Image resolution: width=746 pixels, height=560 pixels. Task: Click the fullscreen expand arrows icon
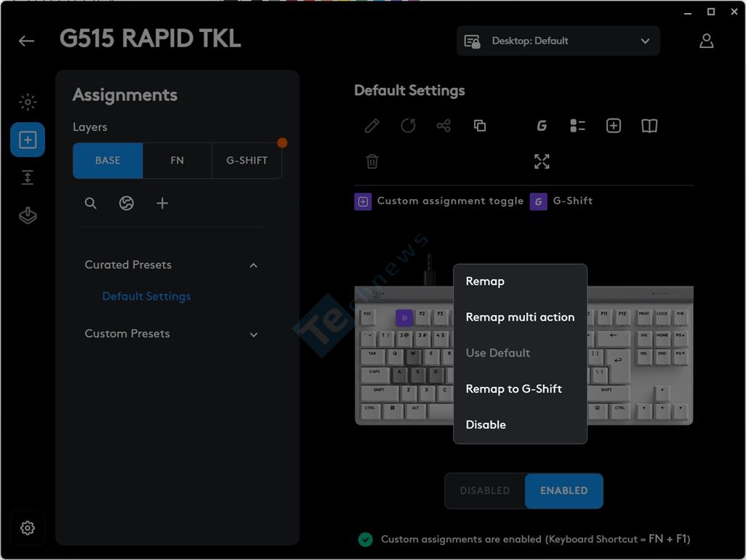[542, 161]
